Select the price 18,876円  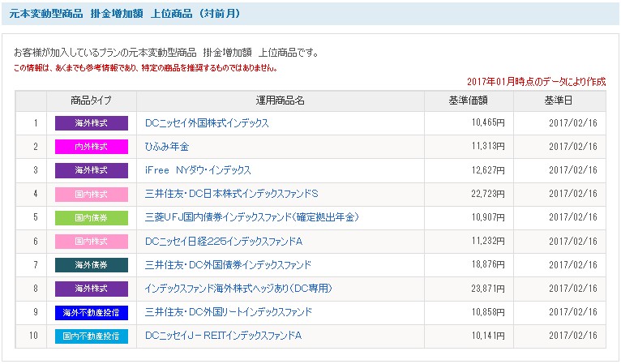tap(488, 264)
